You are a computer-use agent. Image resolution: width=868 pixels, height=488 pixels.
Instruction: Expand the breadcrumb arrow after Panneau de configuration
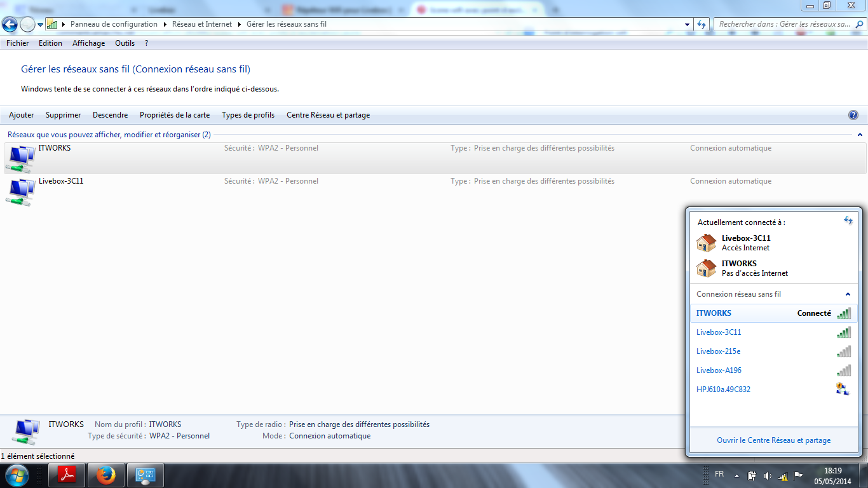pos(165,24)
